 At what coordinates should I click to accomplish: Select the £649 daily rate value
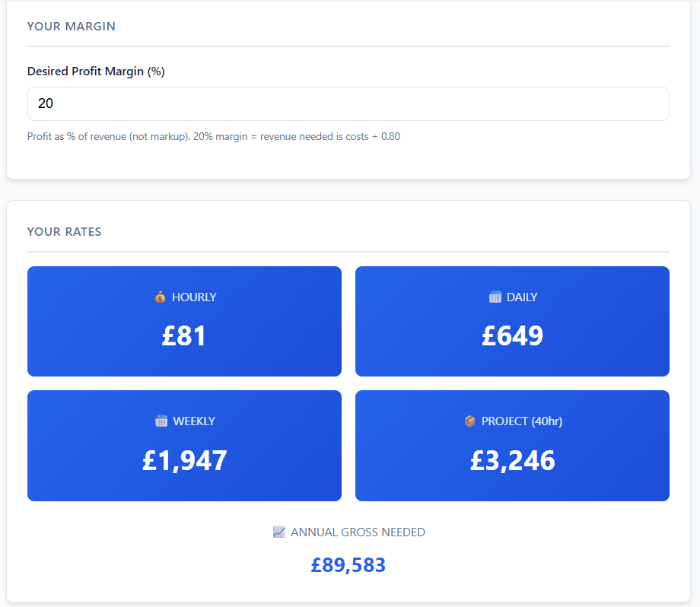[x=512, y=335]
